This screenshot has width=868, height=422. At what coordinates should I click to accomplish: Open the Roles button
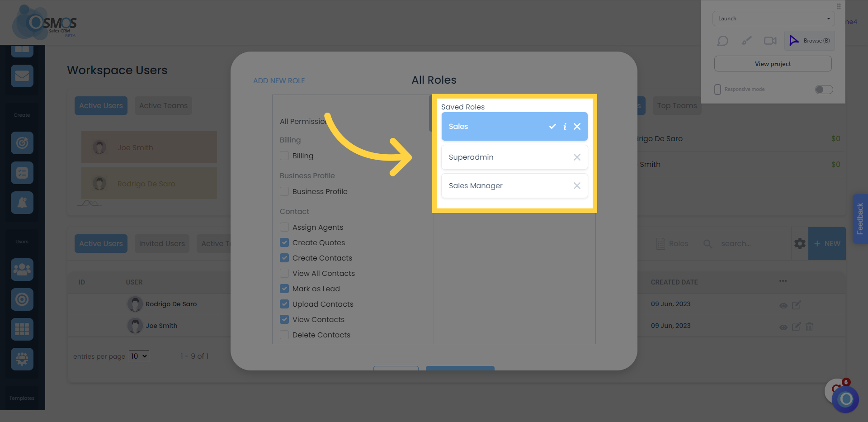click(672, 244)
